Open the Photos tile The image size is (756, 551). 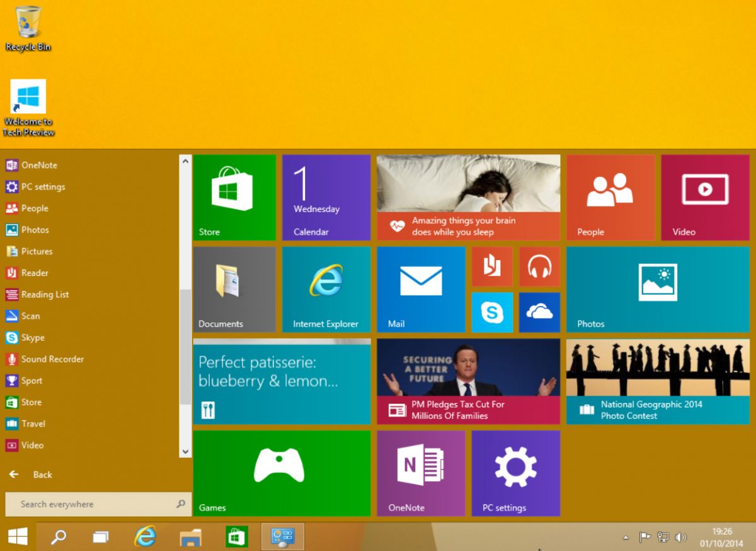657,289
